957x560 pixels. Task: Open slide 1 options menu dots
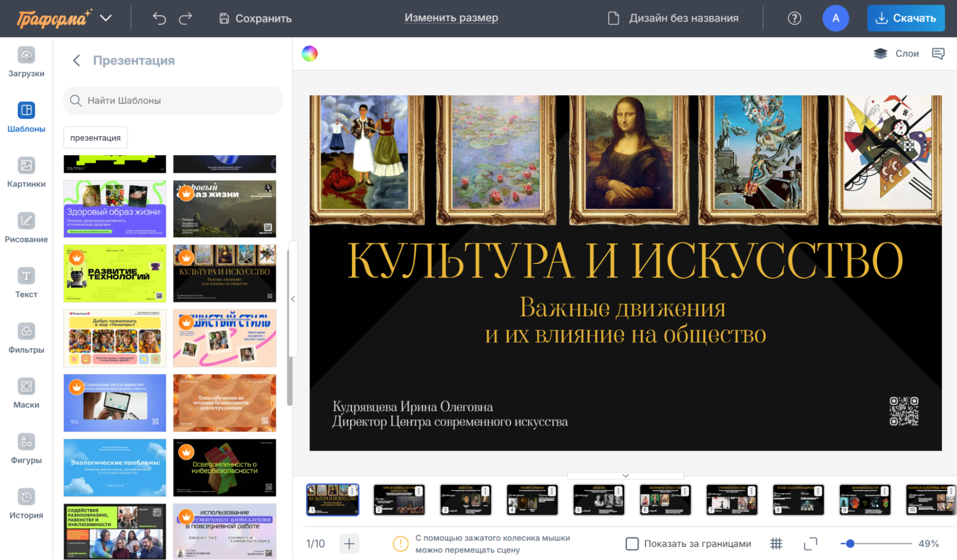click(352, 491)
